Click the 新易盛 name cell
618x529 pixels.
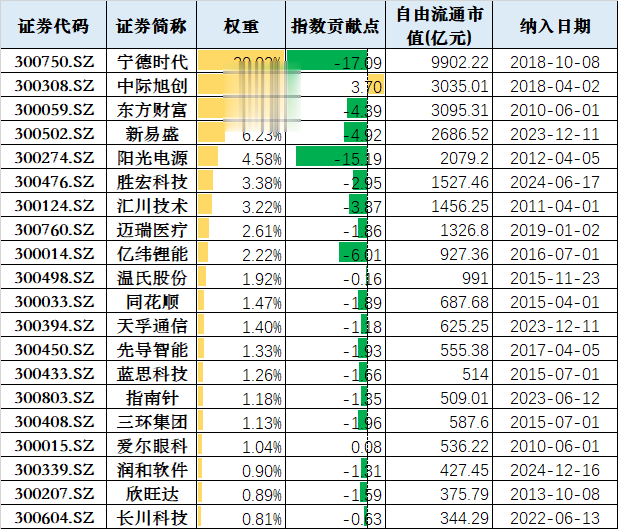click(152, 134)
